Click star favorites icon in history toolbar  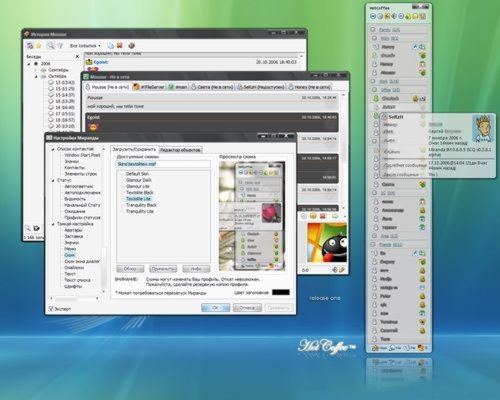pyautogui.click(x=38, y=45)
